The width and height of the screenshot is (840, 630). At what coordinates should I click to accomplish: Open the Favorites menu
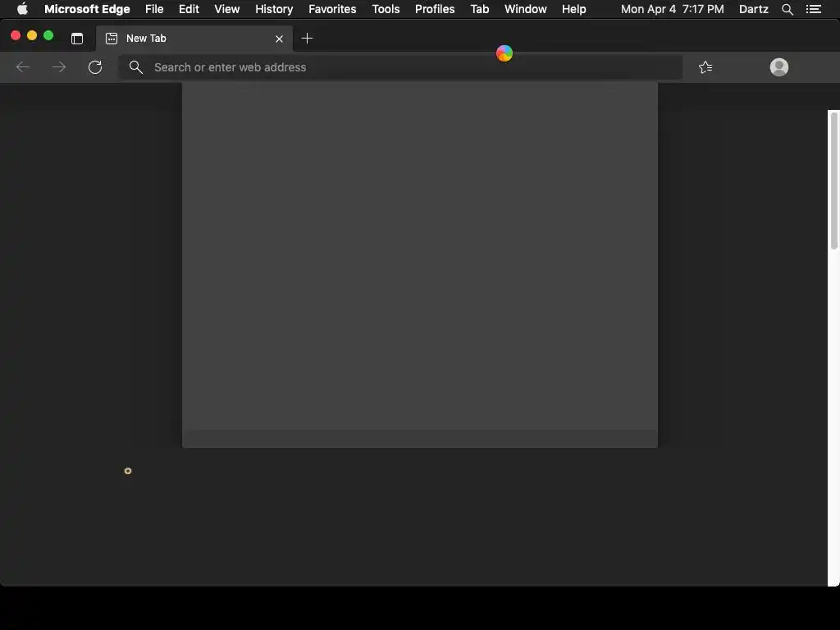point(332,9)
